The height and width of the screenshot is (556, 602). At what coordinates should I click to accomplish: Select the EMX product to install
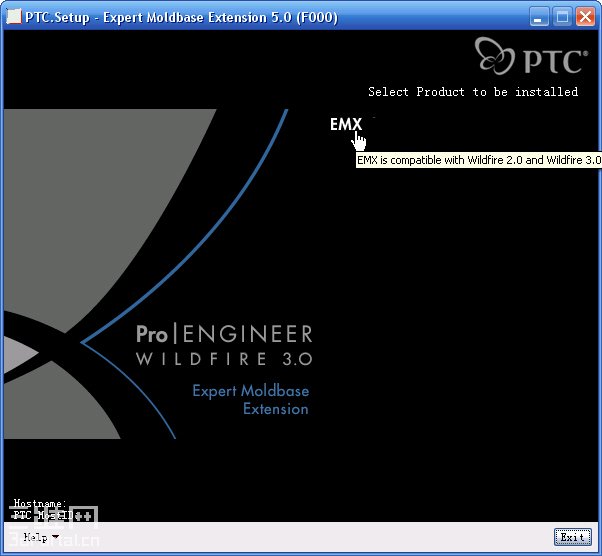tap(346, 124)
